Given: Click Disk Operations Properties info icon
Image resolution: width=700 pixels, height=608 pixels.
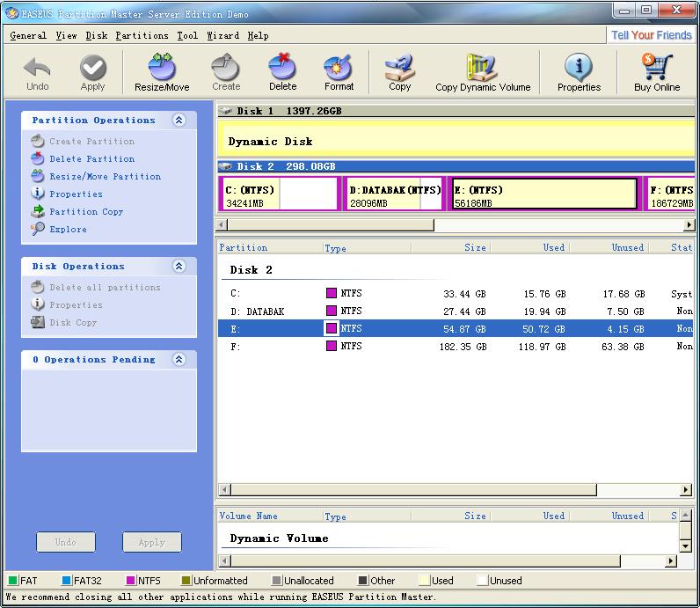Looking at the screenshot, I should [x=38, y=304].
